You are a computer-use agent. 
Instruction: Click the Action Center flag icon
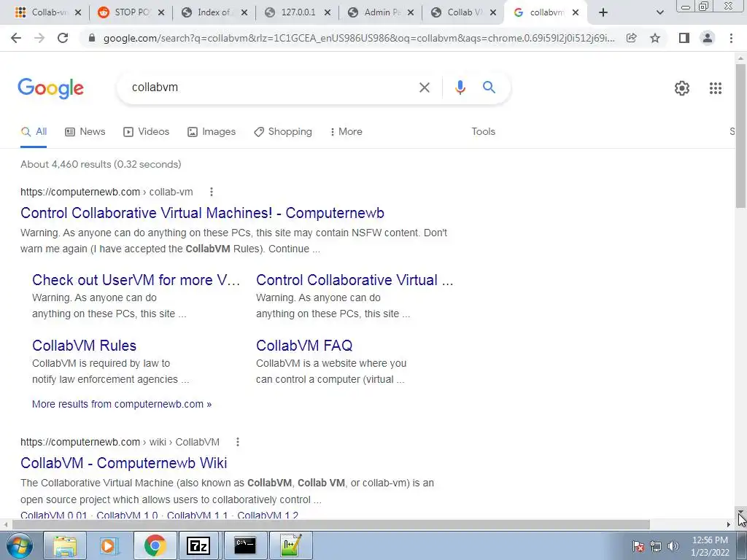click(x=638, y=546)
